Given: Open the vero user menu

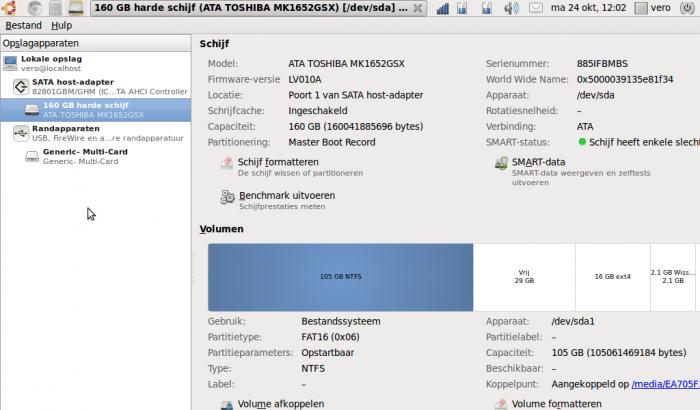Looking at the screenshot, I should click(x=653, y=8).
